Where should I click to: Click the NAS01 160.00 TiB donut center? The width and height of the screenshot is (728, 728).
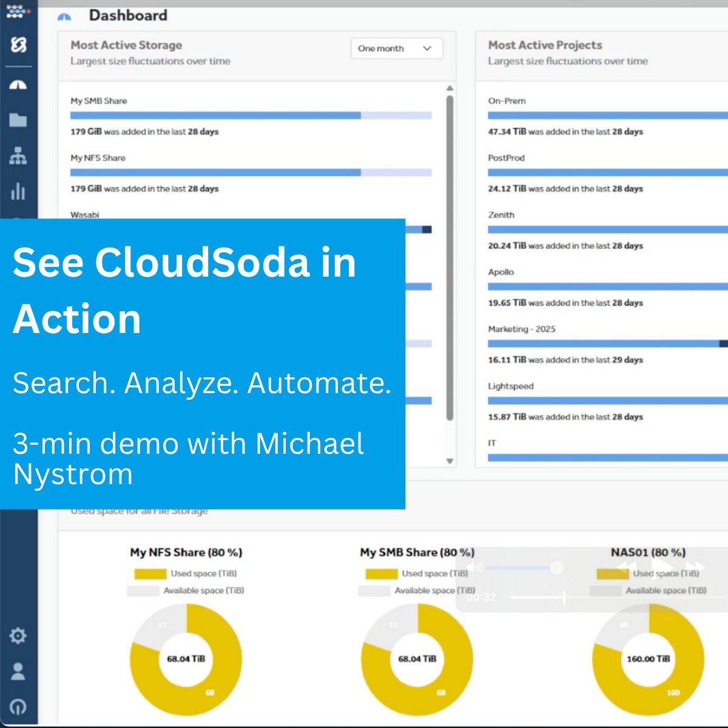(x=649, y=659)
